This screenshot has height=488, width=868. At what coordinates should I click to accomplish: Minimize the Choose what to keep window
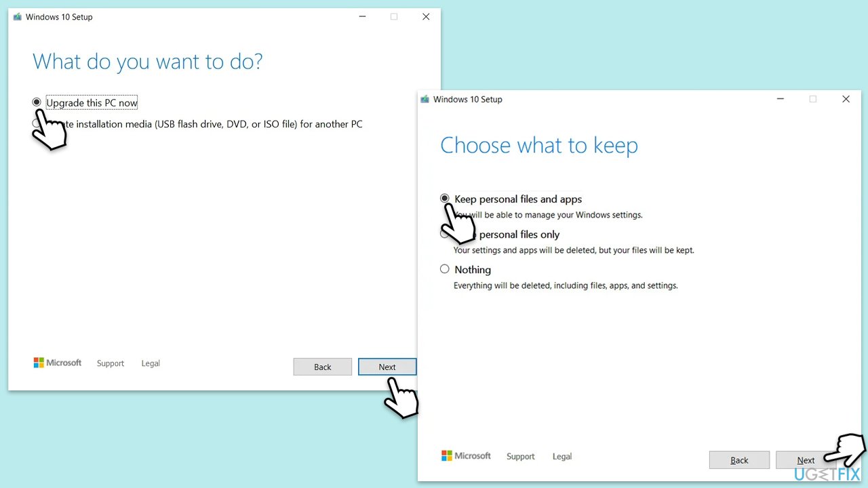pyautogui.click(x=781, y=99)
